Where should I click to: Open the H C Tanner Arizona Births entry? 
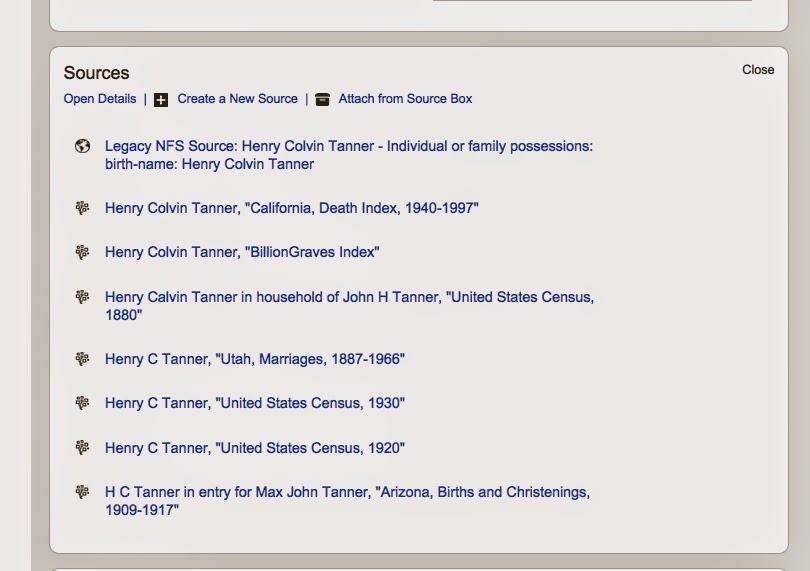click(347, 501)
